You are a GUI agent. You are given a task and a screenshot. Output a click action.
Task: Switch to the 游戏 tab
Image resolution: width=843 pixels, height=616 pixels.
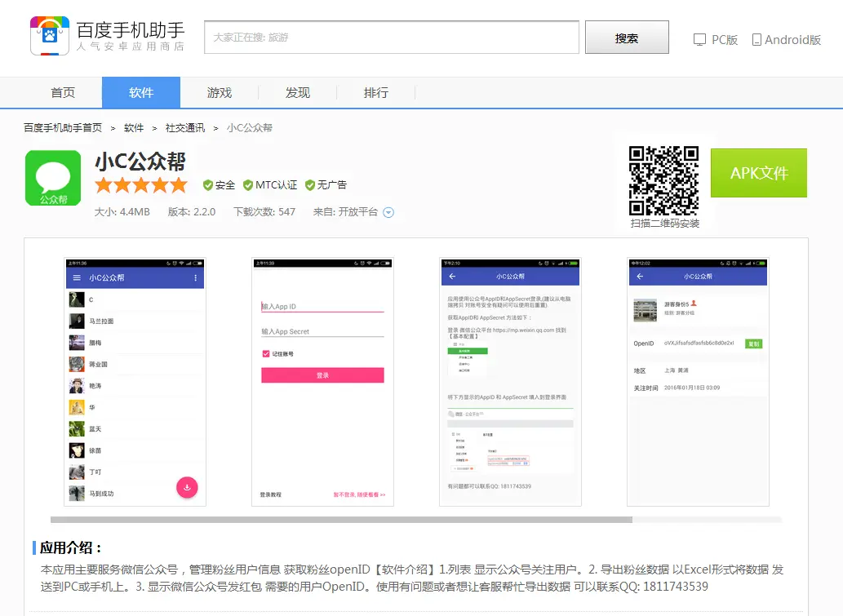220,92
